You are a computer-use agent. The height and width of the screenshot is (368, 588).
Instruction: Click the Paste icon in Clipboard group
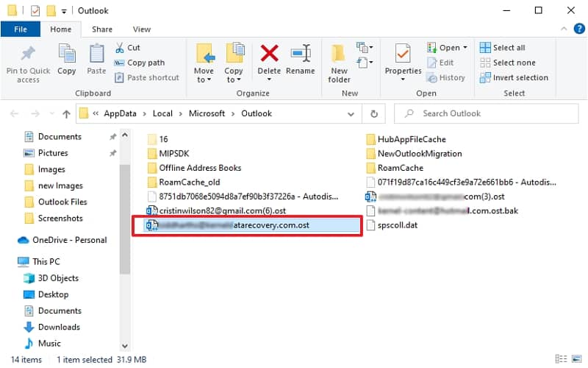click(96, 60)
